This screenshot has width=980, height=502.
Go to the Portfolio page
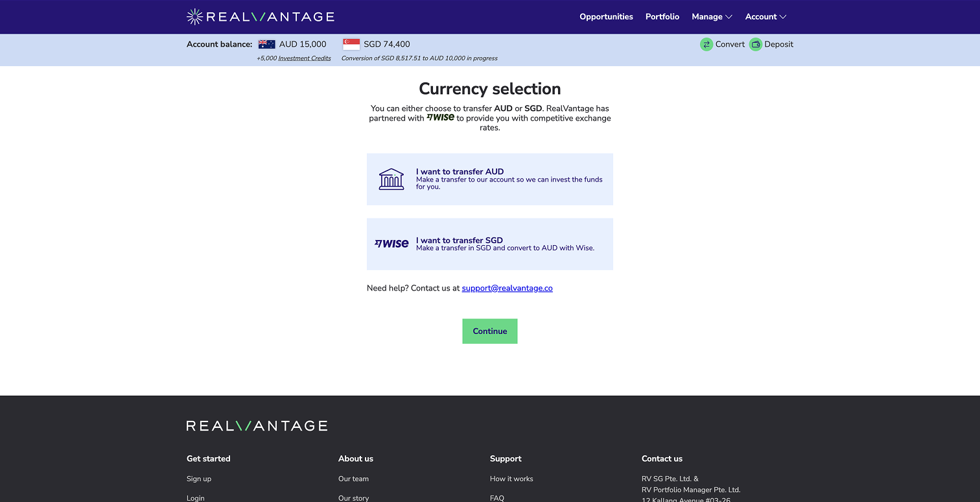point(662,17)
